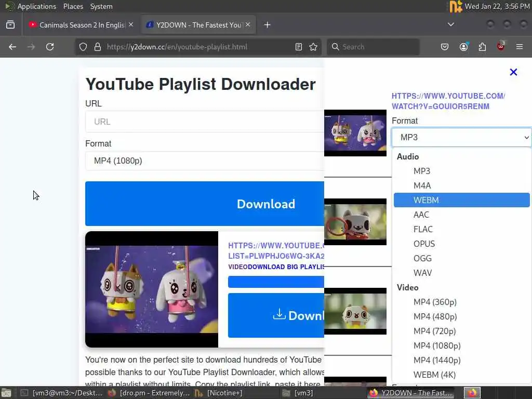
Task: Click the show desktop icon in bottom panel
Action: (6, 393)
